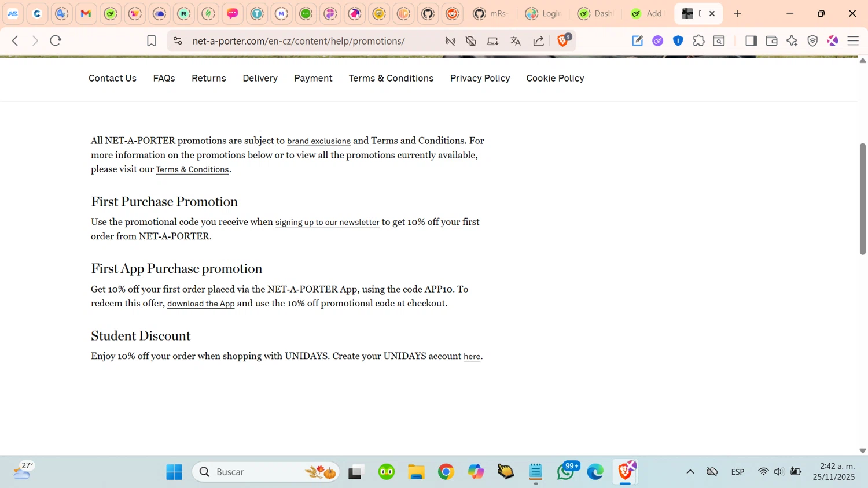Open Terms & Conditions in help menu
This screenshot has width=868, height=488.
[391, 78]
